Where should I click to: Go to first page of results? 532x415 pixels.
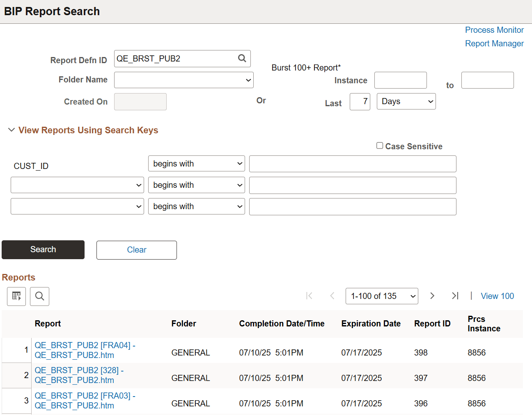pyautogui.click(x=309, y=296)
